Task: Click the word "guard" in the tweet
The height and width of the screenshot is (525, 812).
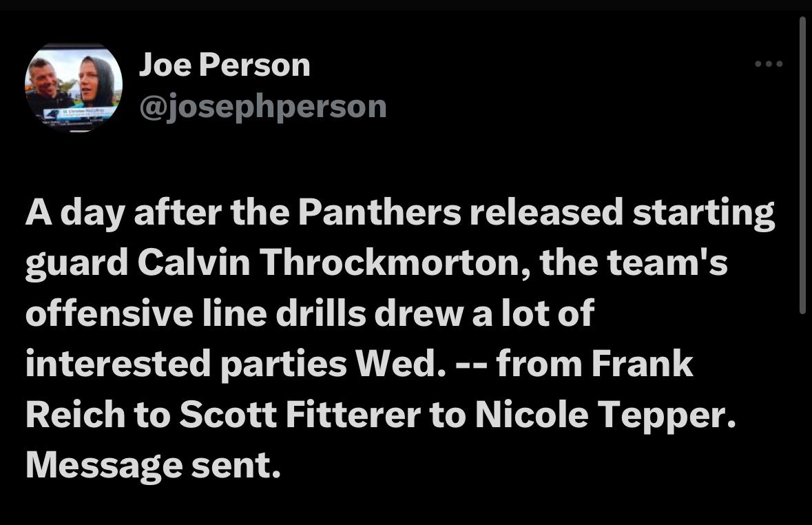Action: (76, 262)
